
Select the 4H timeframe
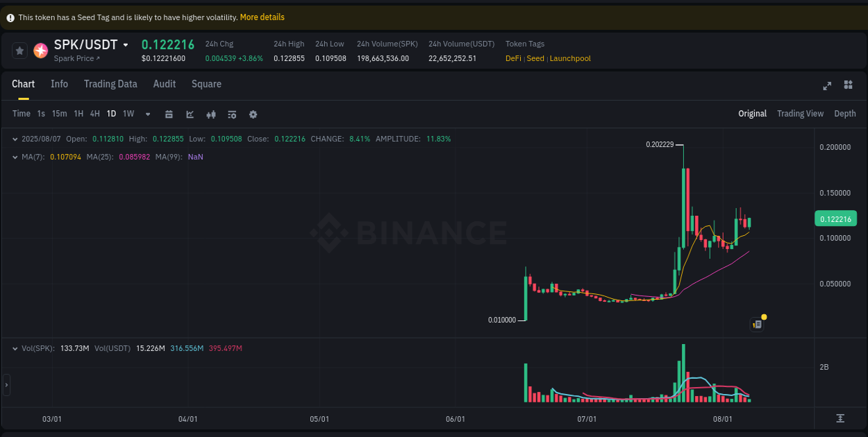[x=94, y=114]
